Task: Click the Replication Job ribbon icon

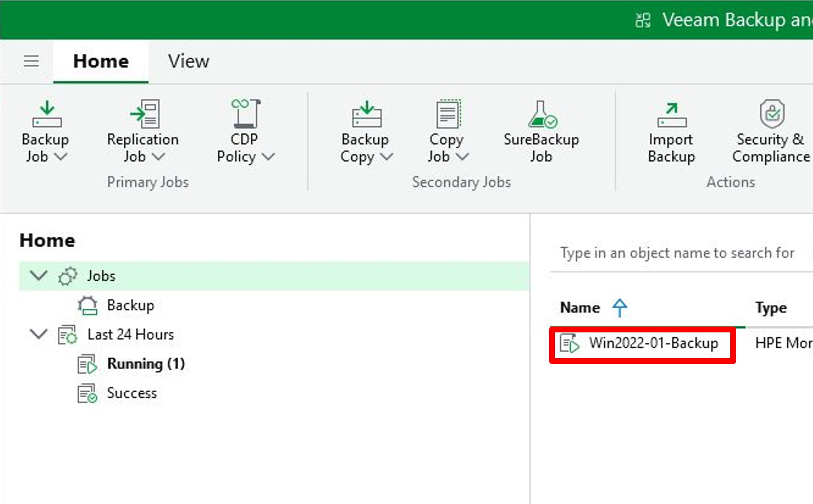Action: click(x=144, y=114)
